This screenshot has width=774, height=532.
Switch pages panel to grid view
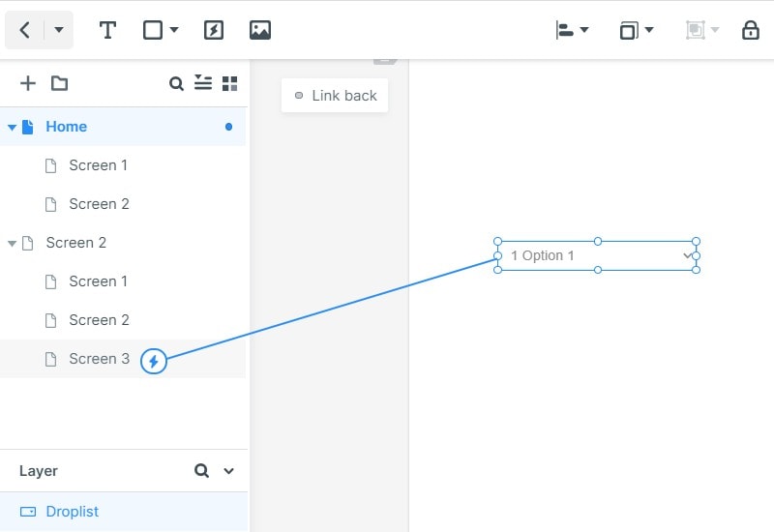[x=230, y=84]
